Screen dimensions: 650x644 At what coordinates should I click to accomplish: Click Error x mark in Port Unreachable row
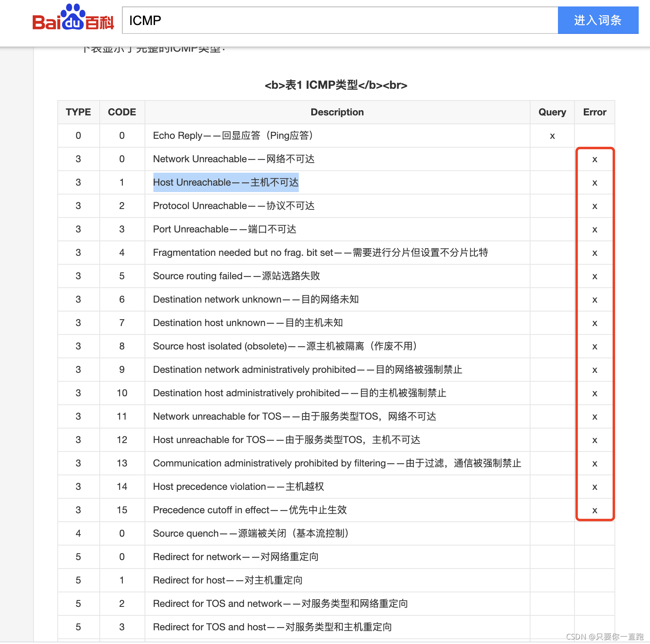pyautogui.click(x=595, y=230)
